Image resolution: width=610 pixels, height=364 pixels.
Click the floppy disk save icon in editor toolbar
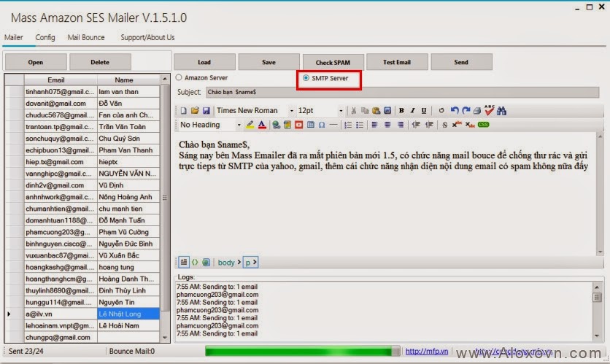[x=206, y=111]
